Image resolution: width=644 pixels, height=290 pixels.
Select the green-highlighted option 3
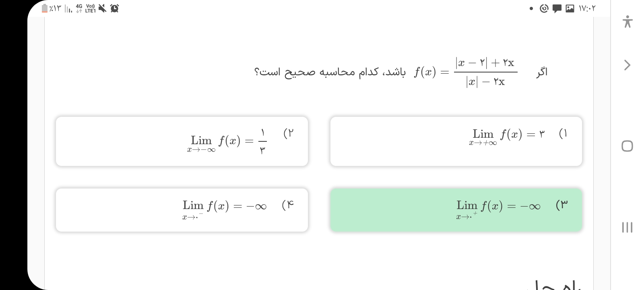pos(456,210)
